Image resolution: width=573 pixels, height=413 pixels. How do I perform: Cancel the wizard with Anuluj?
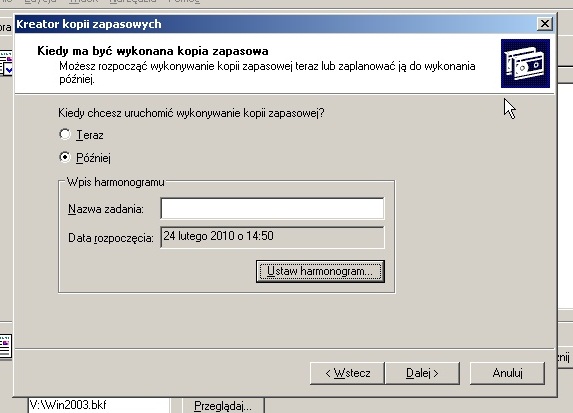507,373
